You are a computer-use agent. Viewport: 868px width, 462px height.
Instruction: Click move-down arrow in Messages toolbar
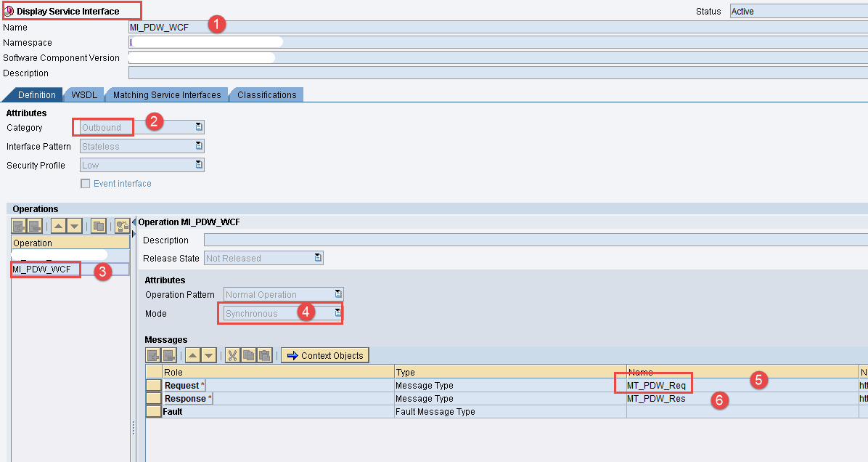coord(209,355)
